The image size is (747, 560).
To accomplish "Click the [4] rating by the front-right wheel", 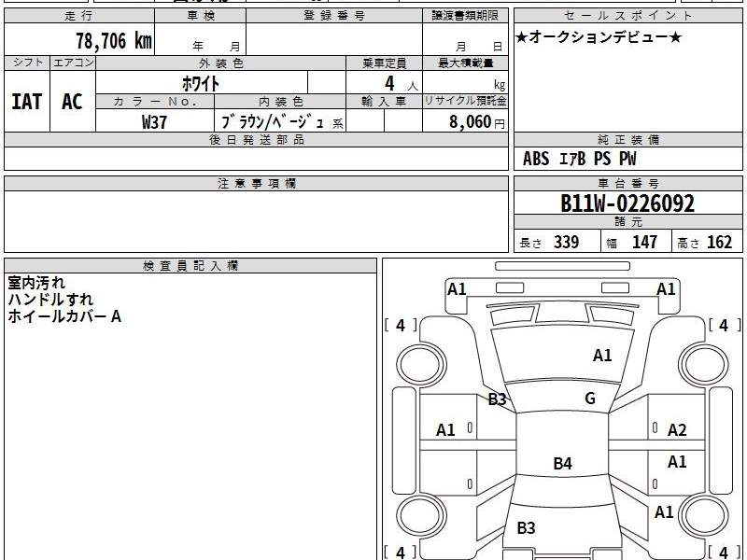I will [x=725, y=326].
